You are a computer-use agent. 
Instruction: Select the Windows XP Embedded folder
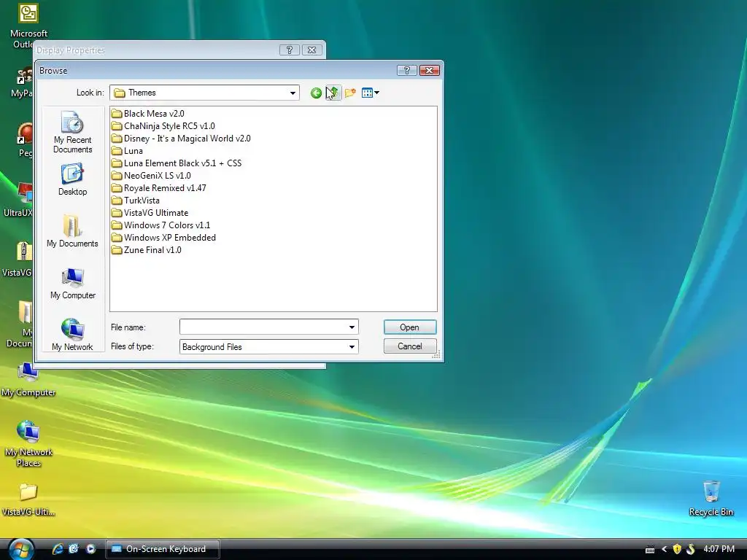point(163,237)
